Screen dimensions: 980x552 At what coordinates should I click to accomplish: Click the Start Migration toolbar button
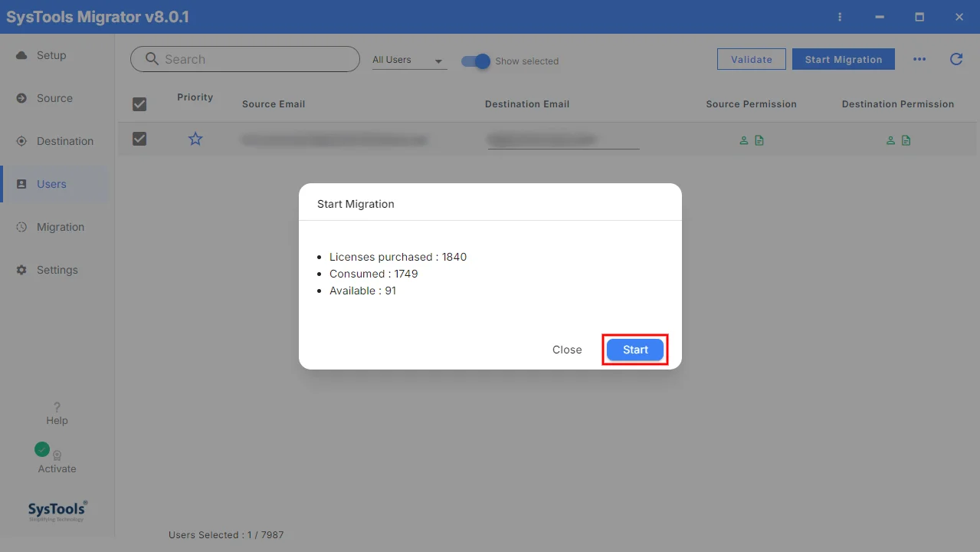843,59
